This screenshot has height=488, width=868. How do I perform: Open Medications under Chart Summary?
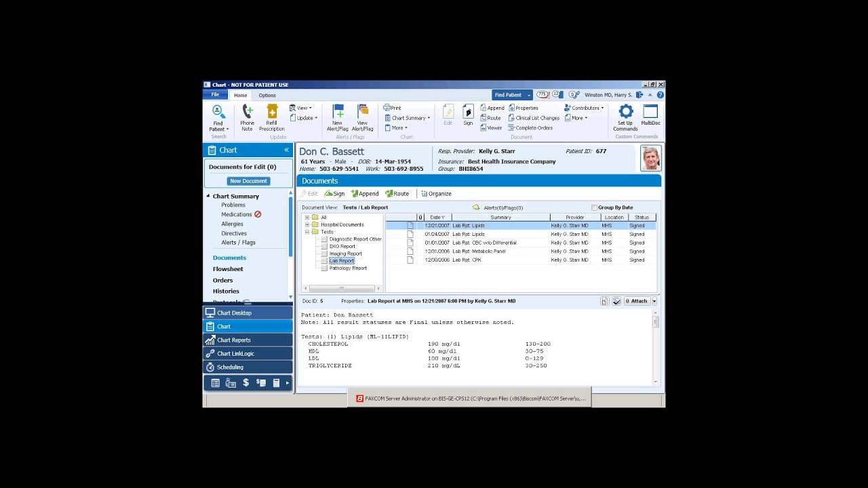coord(237,214)
